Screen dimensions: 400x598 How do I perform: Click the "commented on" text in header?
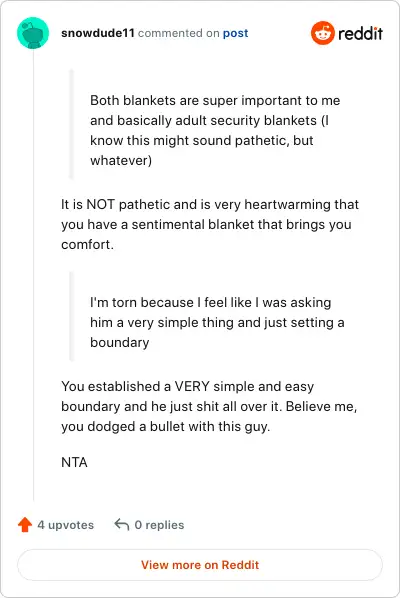pos(178,33)
